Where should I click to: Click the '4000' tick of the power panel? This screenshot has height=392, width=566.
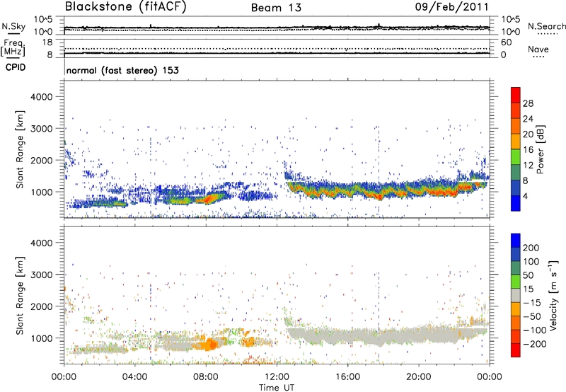coord(42,97)
